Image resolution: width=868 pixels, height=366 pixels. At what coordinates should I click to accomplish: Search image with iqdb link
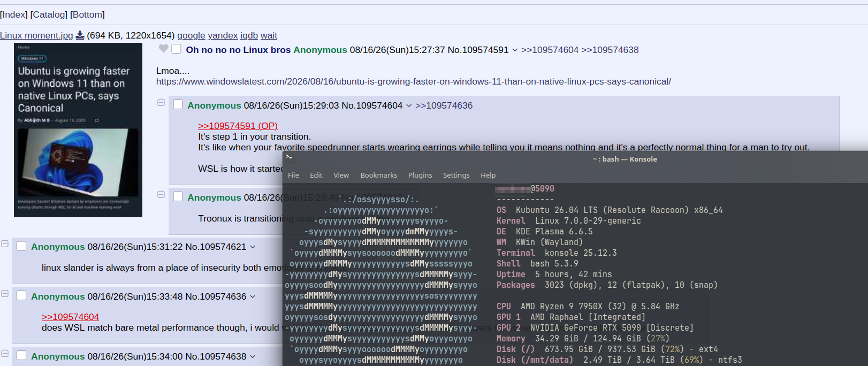pos(249,35)
